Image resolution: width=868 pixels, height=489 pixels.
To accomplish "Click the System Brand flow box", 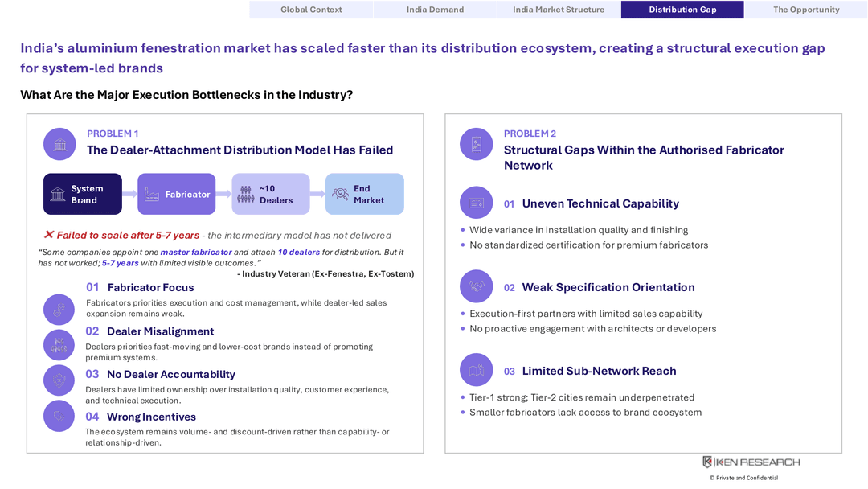I will (83, 194).
